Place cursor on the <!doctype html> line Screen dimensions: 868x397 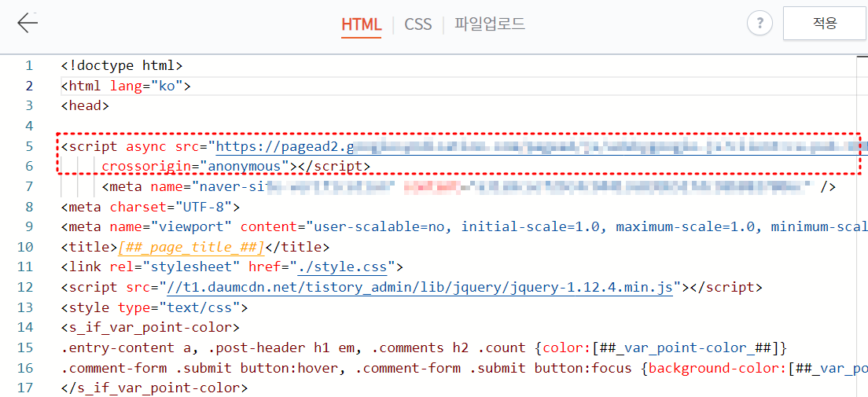(x=122, y=66)
